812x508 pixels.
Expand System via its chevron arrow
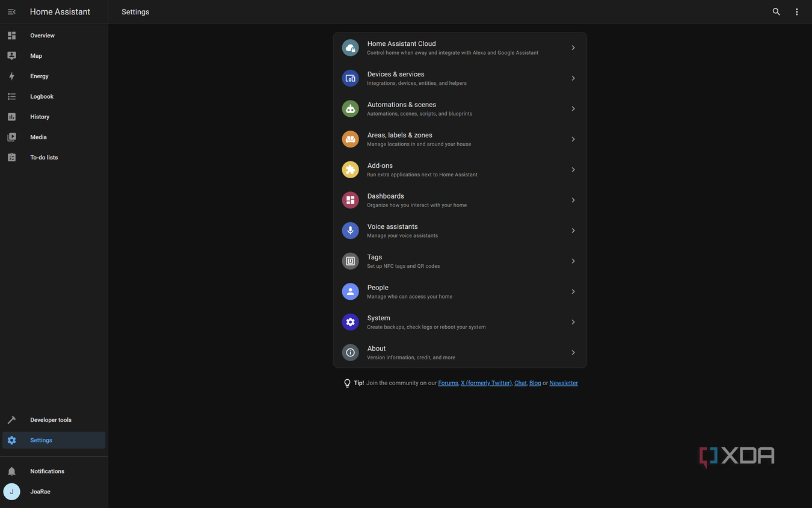point(573,322)
